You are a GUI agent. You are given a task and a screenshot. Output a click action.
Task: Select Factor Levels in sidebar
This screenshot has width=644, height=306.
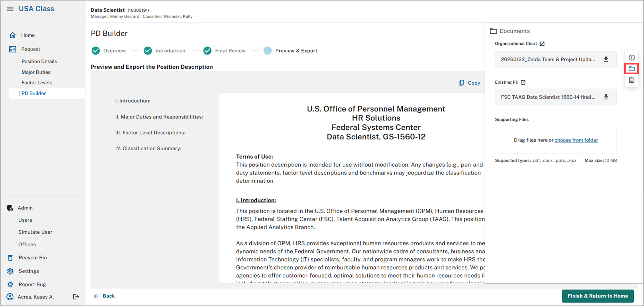[x=37, y=83]
